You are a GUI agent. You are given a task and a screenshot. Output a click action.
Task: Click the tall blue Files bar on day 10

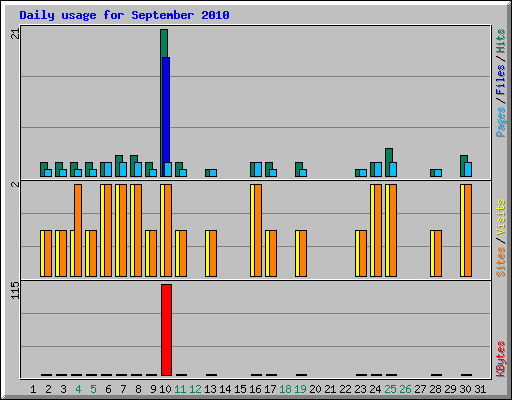coord(166,110)
